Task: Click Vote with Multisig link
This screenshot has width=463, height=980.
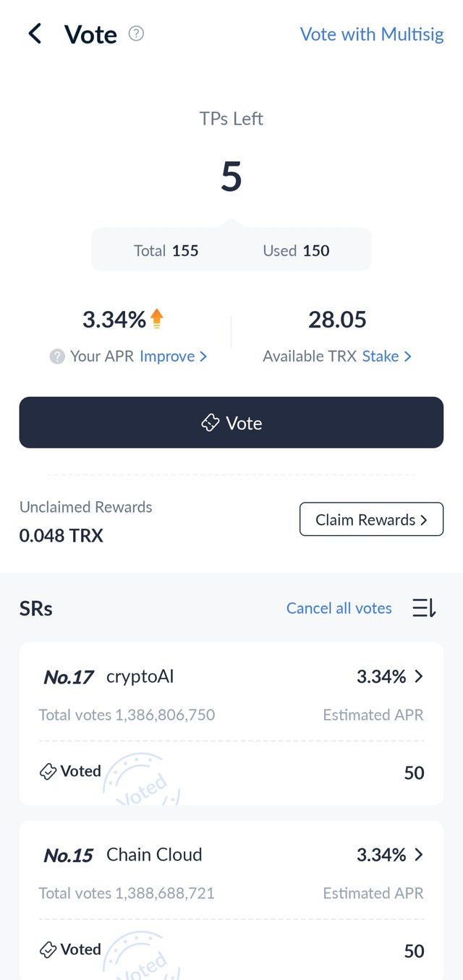Action: pyautogui.click(x=372, y=34)
